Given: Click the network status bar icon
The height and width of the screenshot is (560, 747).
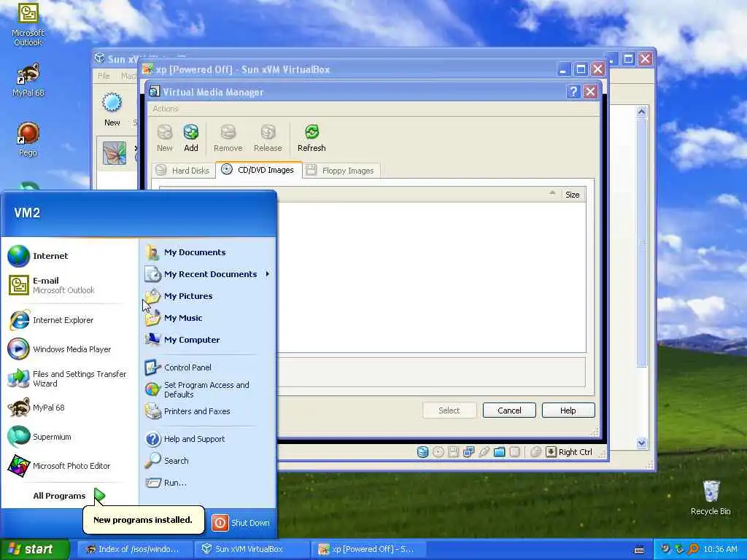Looking at the screenshot, I should pyautogui.click(x=469, y=452).
